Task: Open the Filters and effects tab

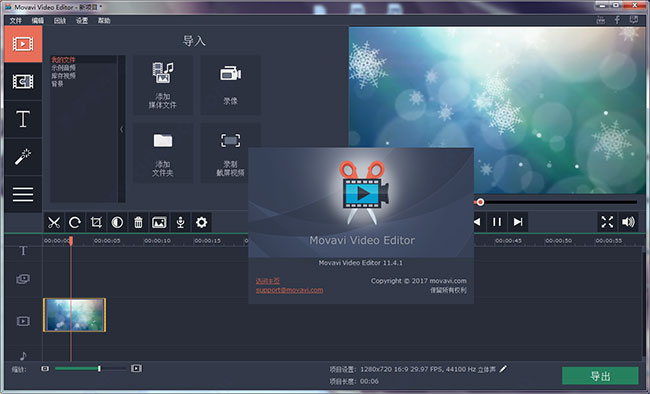Action: coord(23,82)
